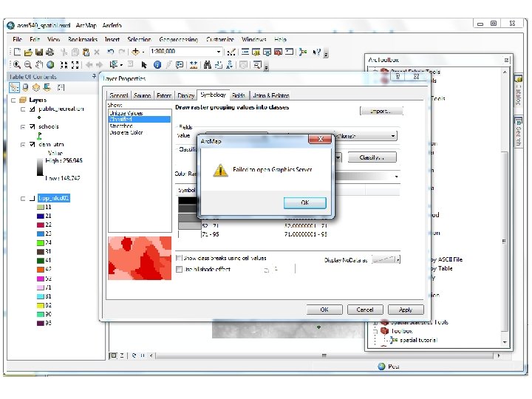Click the New Map File icon
The width and height of the screenshot is (532, 399).
click(x=17, y=52)
